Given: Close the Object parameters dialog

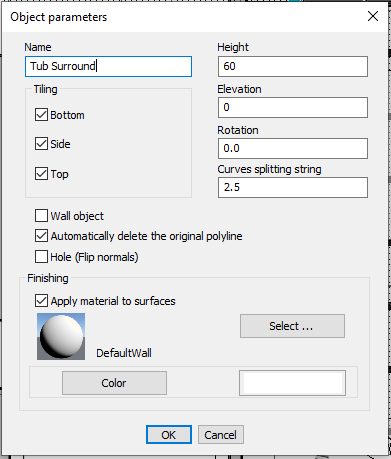Looking at the screenshot, I should (x=373, y=16).
